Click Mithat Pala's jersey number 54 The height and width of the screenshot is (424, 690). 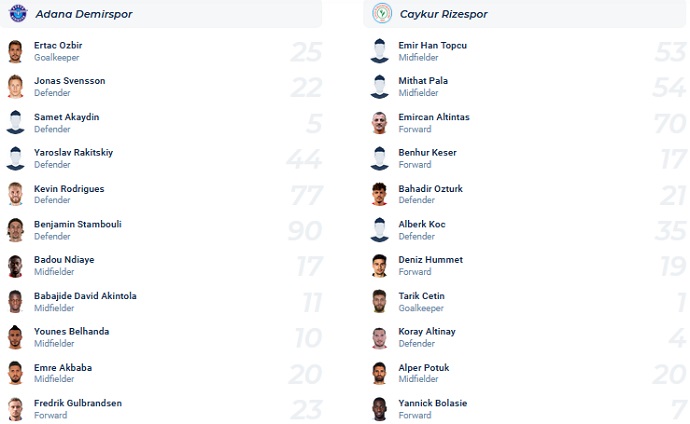pyautogui.click(x=668, y=87)
